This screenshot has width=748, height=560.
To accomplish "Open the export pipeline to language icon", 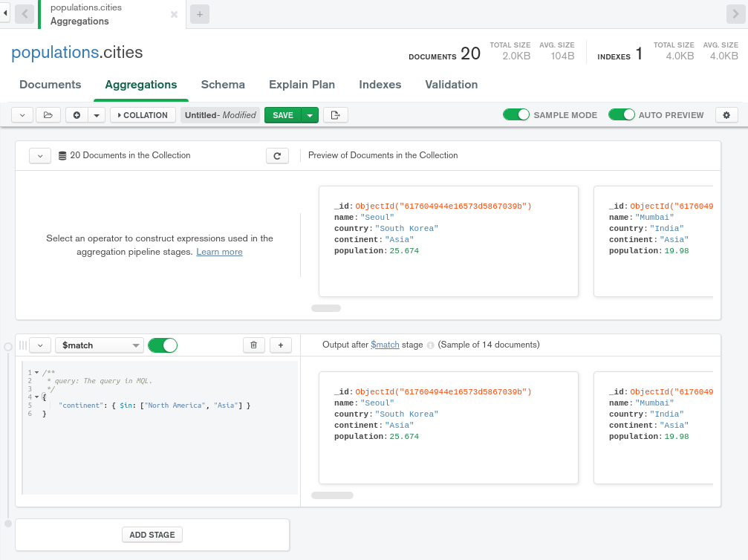I will (337, 114).
